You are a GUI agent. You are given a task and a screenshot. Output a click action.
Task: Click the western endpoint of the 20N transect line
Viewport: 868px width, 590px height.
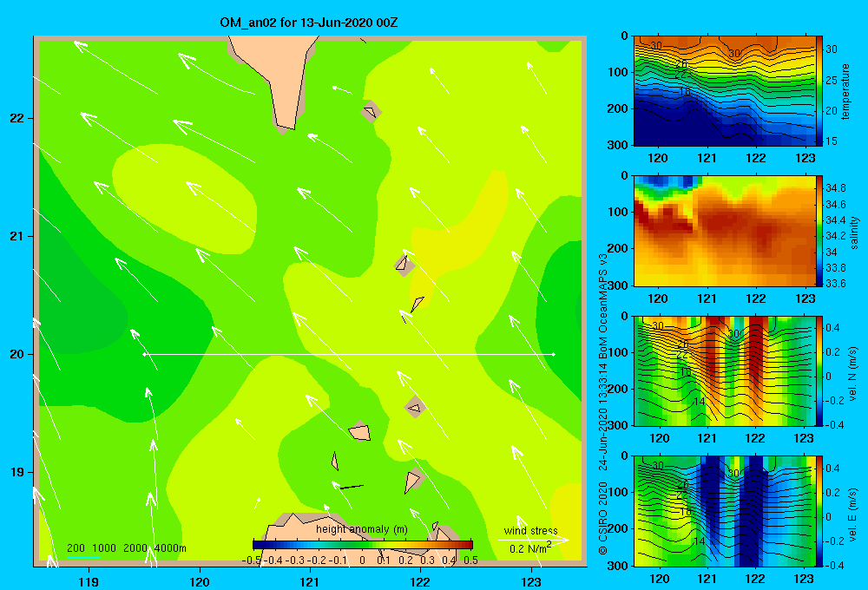click(144, 354)
